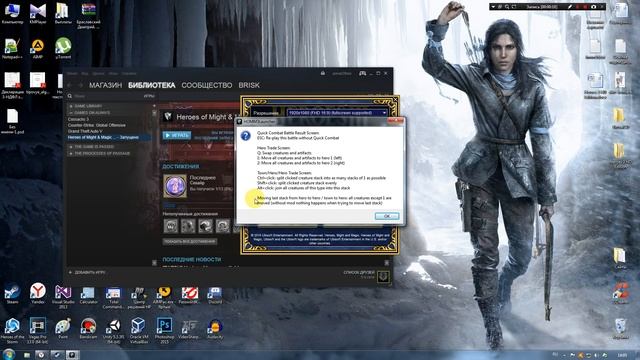Open Paint desktop shortcut

pyautogui.click(x=63, y=329)
